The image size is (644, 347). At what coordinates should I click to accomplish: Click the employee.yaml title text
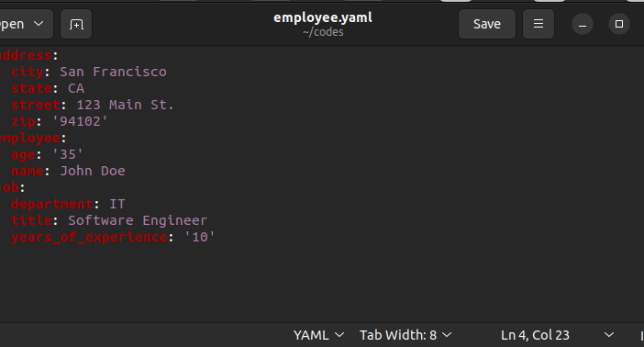point(323,17)
